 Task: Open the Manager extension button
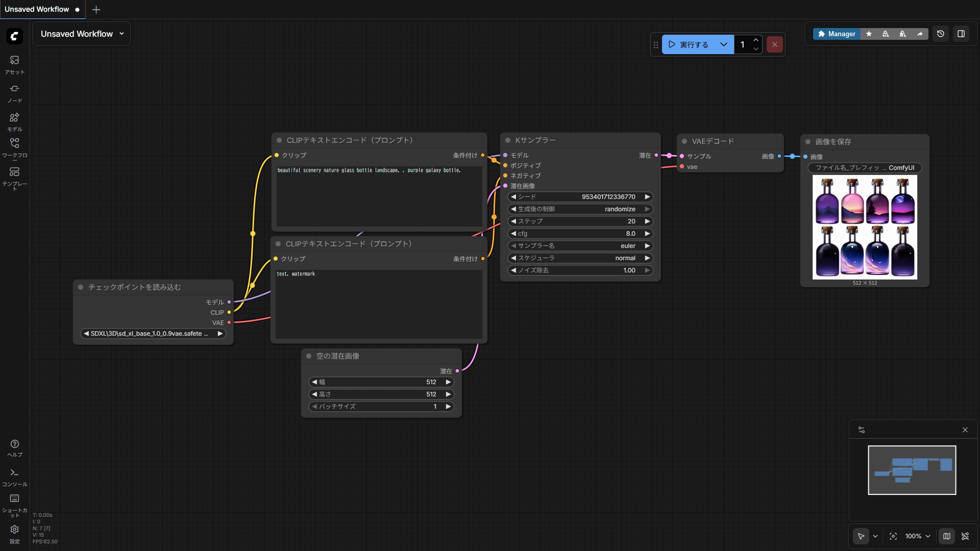coord(836,34)
